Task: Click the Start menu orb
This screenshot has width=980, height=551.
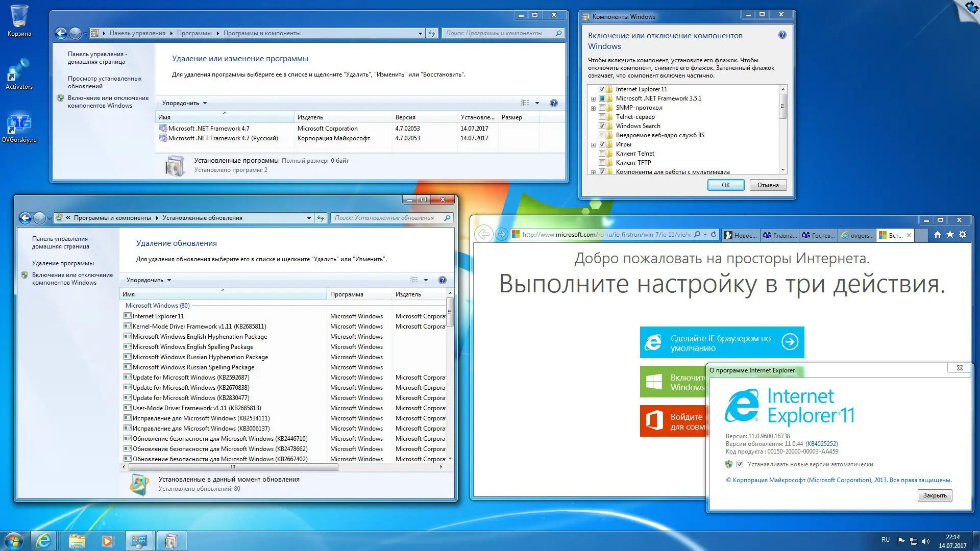Action: click(x=13, y=541)
